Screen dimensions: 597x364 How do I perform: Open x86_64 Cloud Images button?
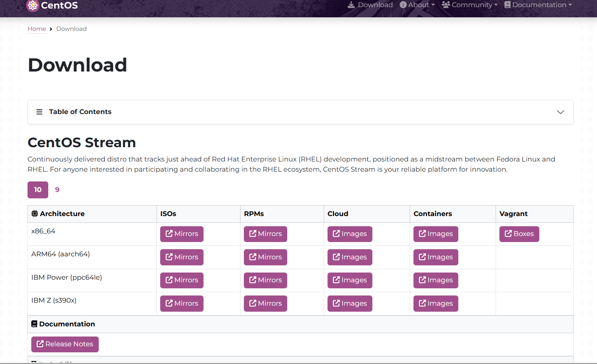(350, 234)
